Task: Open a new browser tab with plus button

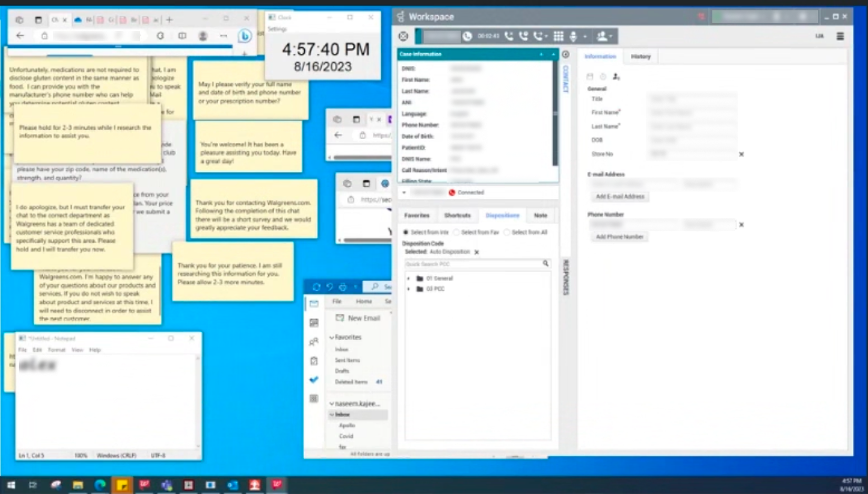Action: (x=170, y=20)
